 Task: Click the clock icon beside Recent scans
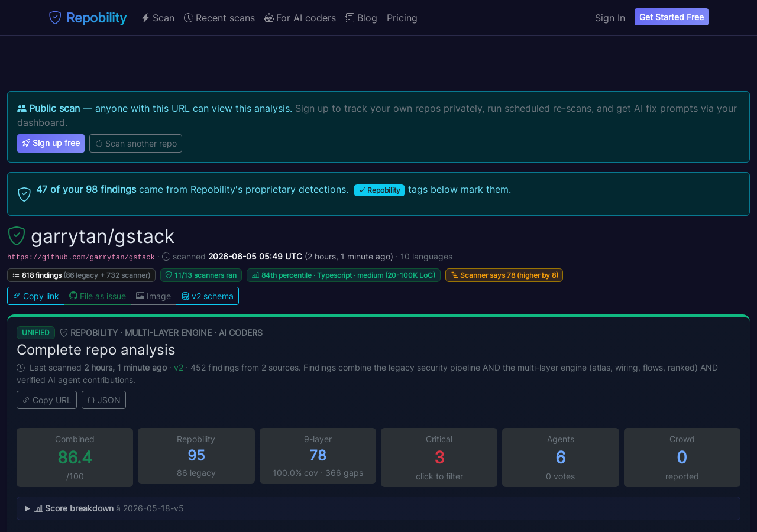pos(189,18)
